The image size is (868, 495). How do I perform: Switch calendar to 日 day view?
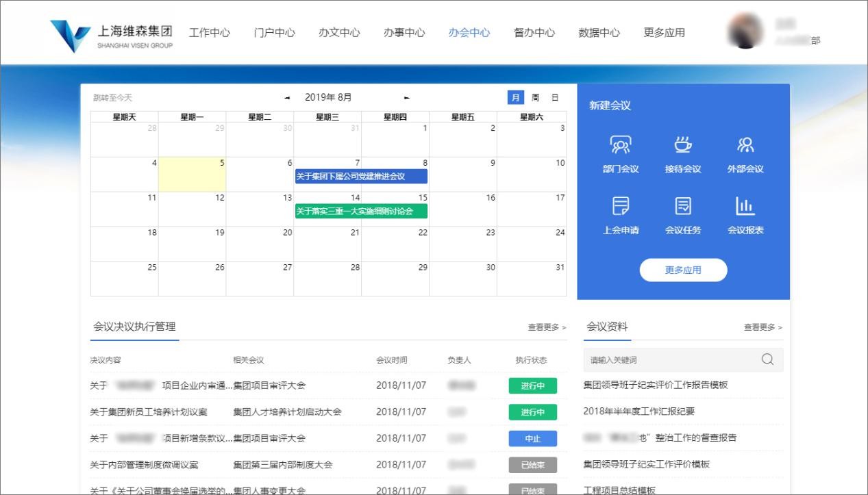click(x=555, y=98)
